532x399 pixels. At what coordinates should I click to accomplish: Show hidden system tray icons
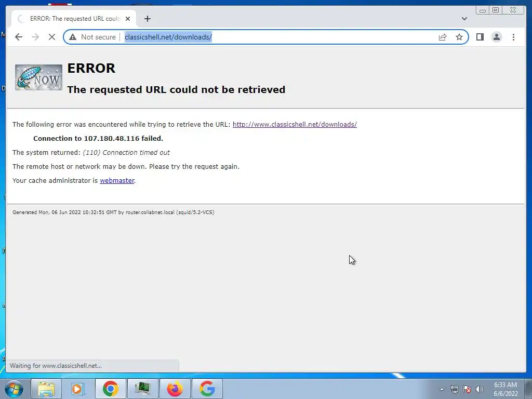(x=442, y=389)
